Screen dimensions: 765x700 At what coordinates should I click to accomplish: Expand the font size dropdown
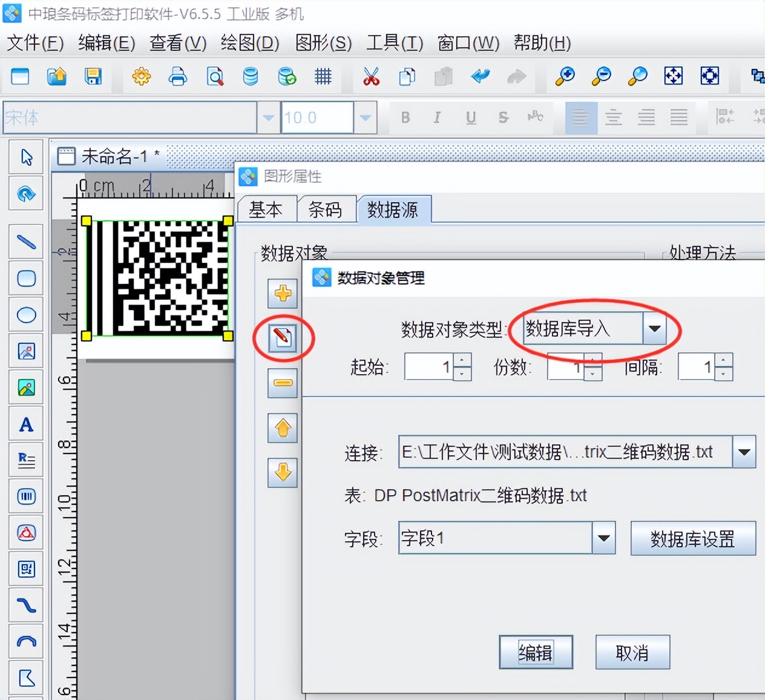(x=366, y=117)
